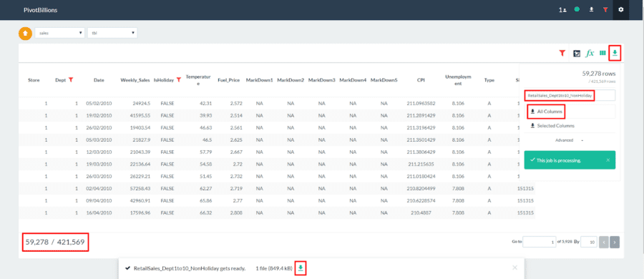
Task: Click the Store column header
Action: click(34, 80)
